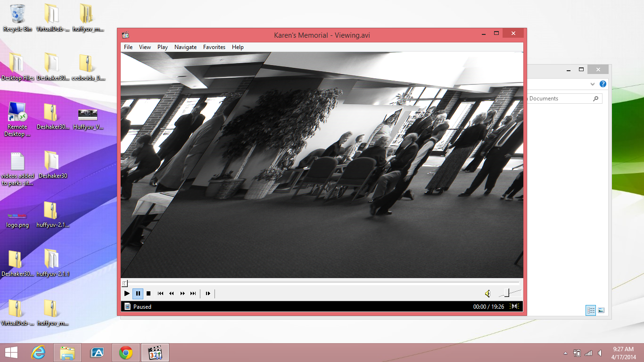Click the paused video frame
The width and height of the screenshot is (644, 362).
pyautogui.click(x=322, y=165)
